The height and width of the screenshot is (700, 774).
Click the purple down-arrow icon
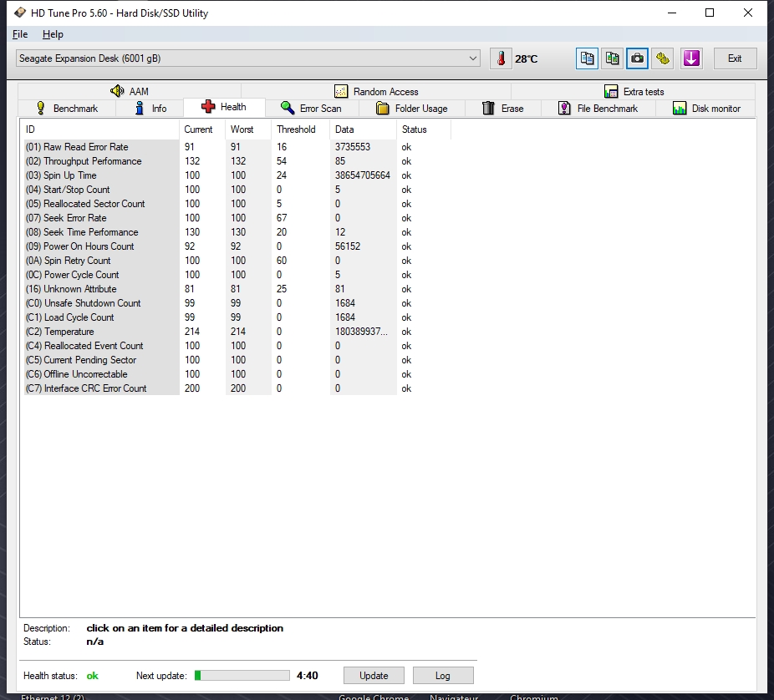click(x=691, y=58)
